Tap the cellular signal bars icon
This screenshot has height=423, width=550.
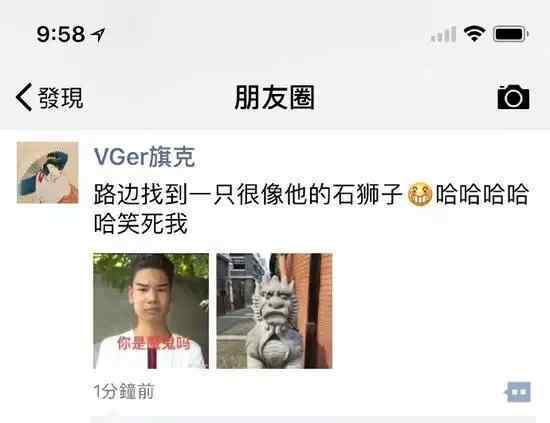coord(444,34)
